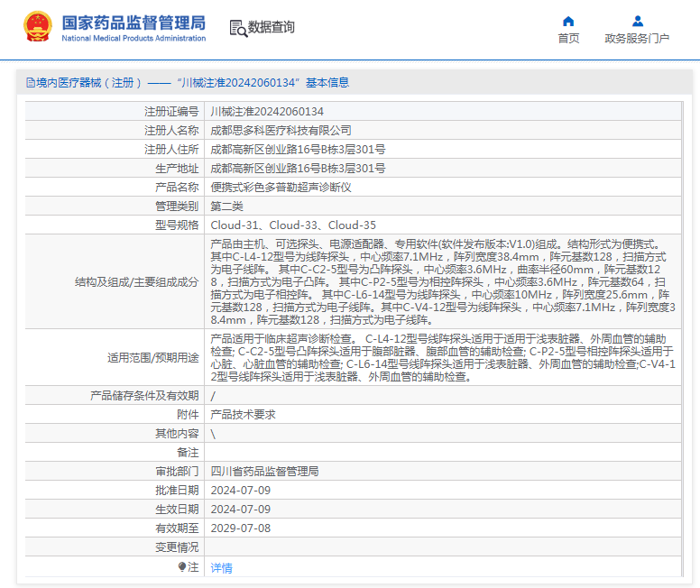Viewport: 700px width, 588px height.
Task: Click 变更情况 label
Action: point(177,547)
